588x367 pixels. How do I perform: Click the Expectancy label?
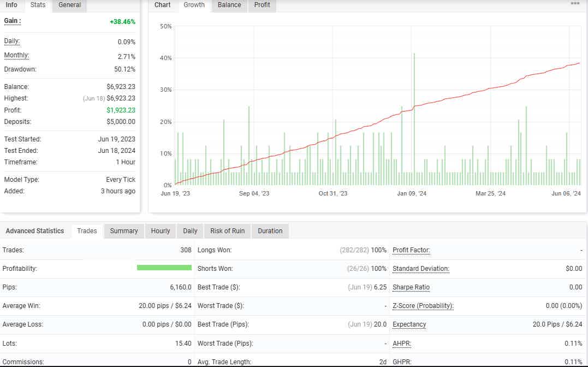(409, 324)
